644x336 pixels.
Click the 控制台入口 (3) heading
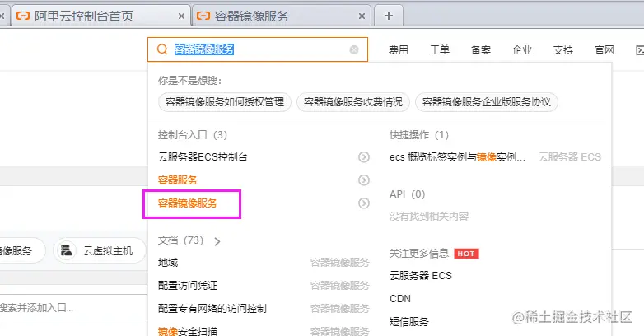(193, 135)
